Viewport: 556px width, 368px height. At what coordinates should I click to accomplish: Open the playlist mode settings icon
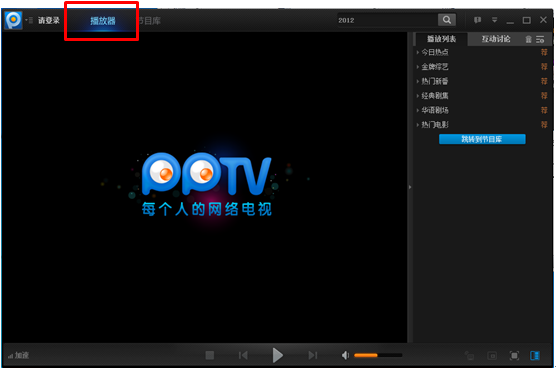(540, 39)
